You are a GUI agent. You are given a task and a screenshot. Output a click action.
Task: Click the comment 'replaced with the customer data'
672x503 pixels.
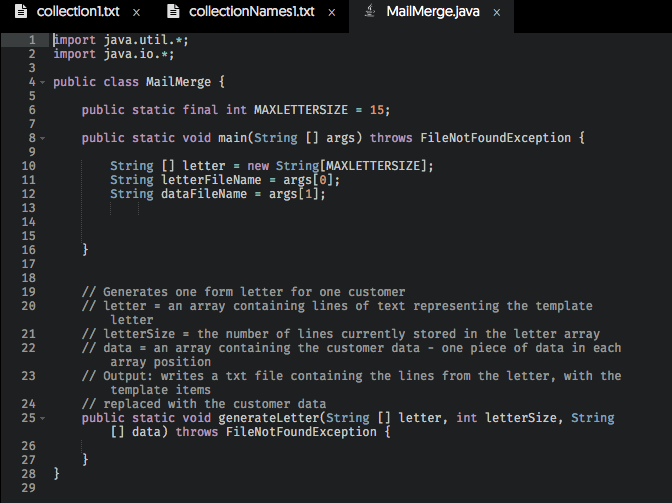pyautogui.click(x=214, y=404)
